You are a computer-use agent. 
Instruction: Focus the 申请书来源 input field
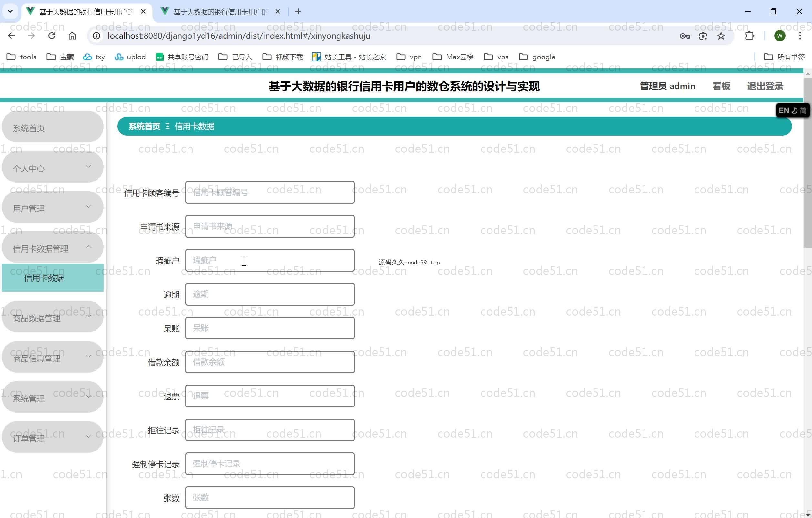(x=270, y=226)
